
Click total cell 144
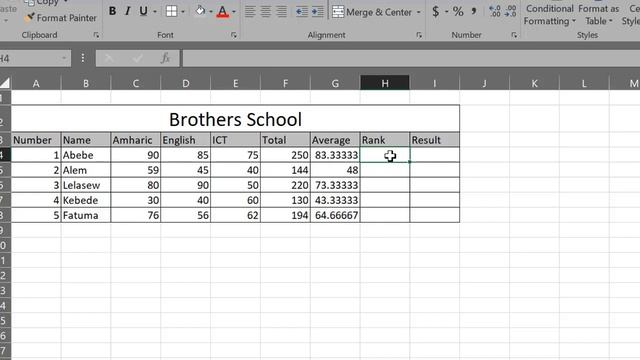[285, 170]
